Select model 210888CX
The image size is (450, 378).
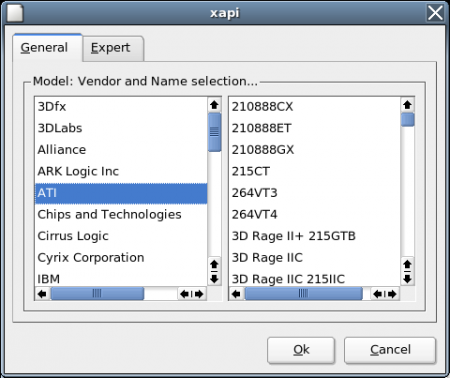[314, 107]
